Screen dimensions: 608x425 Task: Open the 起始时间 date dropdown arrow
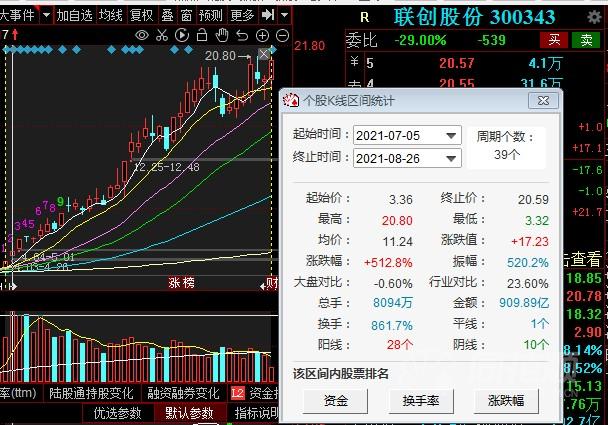(x=451, y=136)
